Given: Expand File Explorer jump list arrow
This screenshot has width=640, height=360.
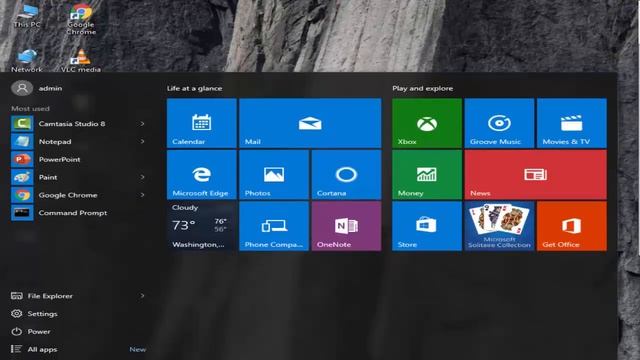Looking at the screenshot, I should click(142, 296).
